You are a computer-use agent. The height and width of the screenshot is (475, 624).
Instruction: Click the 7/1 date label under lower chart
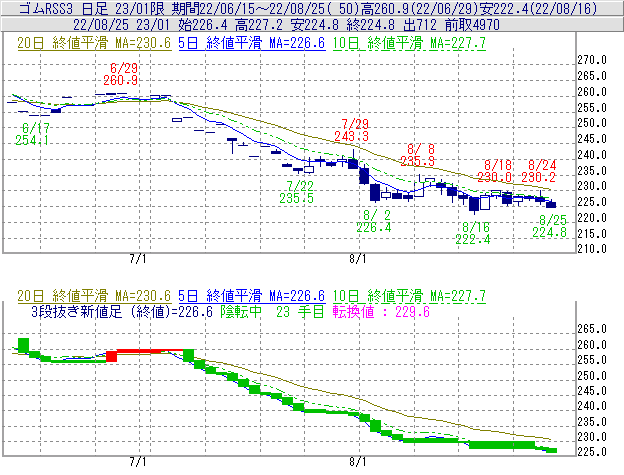click(138, 462)
